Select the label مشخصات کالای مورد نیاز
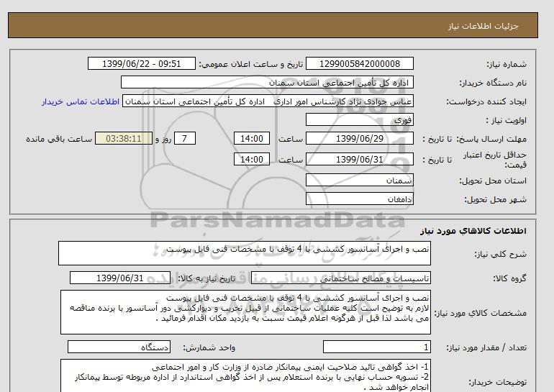The height and width of the screenshot is (392, 554). tap(480, 313)
